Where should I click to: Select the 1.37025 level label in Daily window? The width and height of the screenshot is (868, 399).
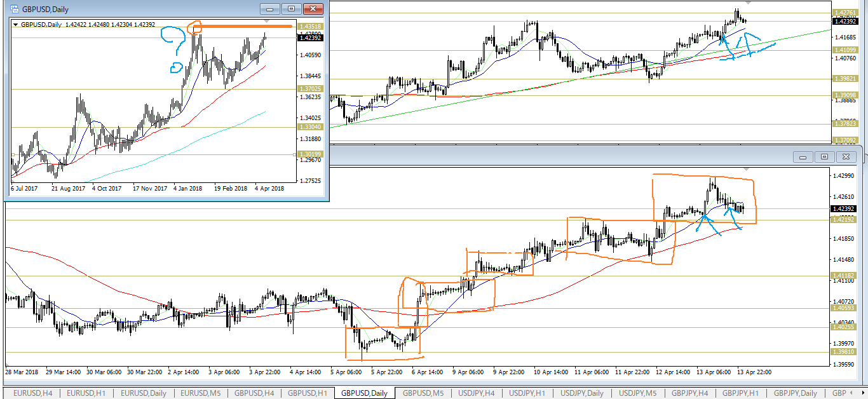pos(310,89)
